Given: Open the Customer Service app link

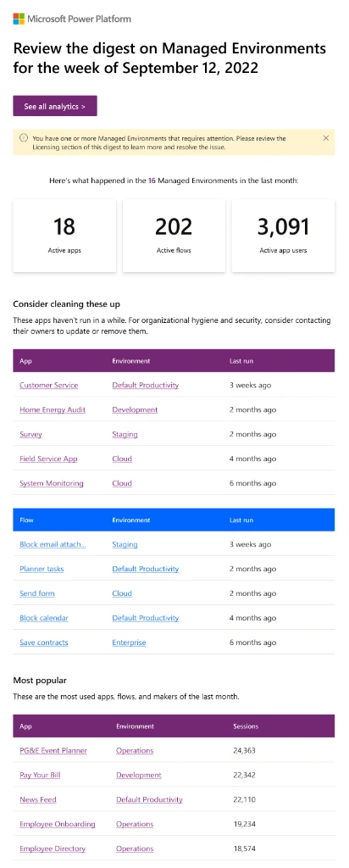Looking at the screenshot, I should point(48,386).
